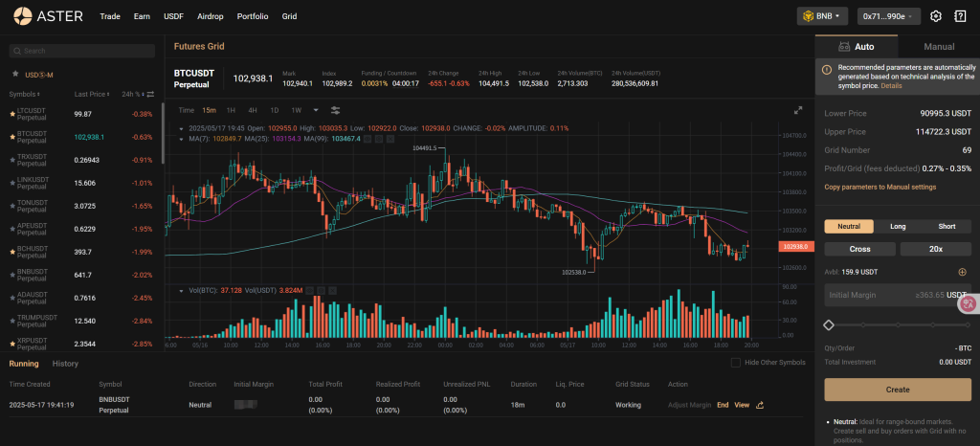Switch chart interval to 1H
Viewport: 980px width, 446px height.
click(231, 110)
